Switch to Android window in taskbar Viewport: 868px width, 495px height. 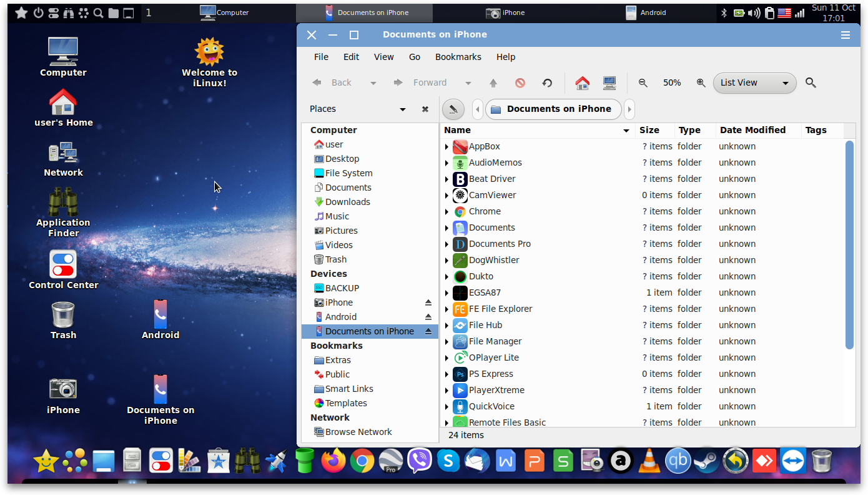pos(646,12)
